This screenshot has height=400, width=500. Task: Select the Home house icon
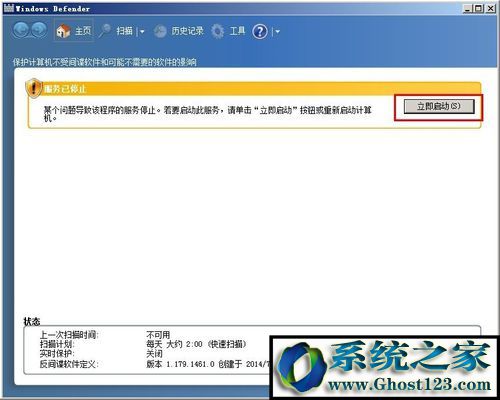63,31
